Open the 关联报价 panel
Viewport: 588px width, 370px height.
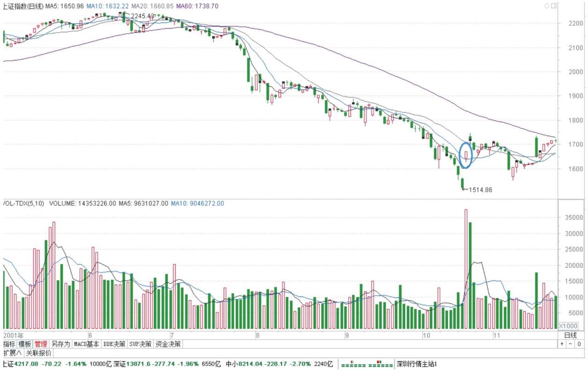tap(39, 353)
